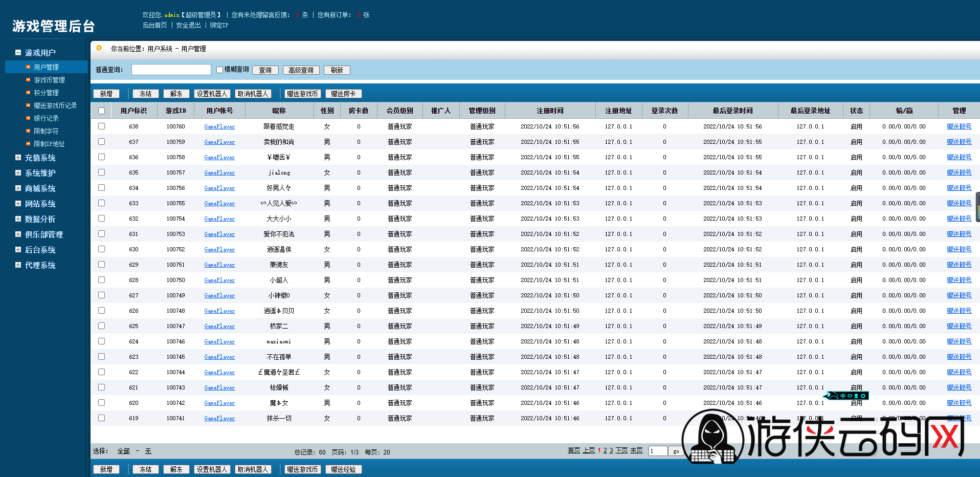980x477 pixels.
Task: Check the row for user 638
Action: point(101,126)
